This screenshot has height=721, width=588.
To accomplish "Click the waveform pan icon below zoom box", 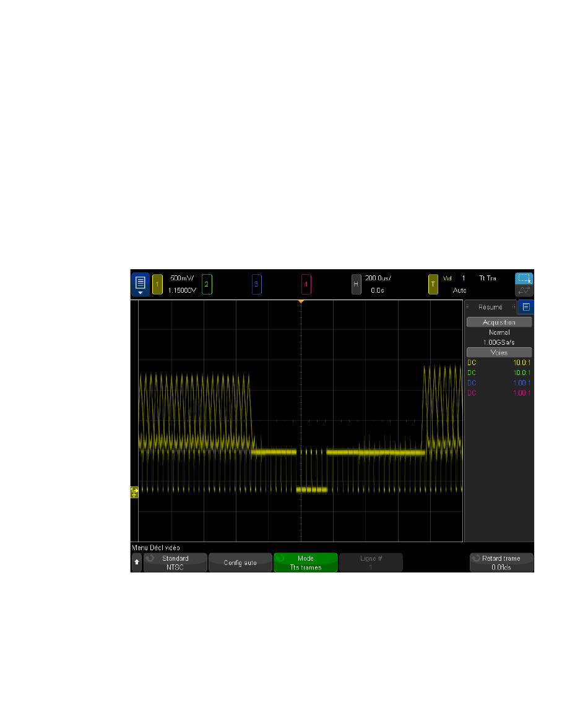I will tap(524, 290).
